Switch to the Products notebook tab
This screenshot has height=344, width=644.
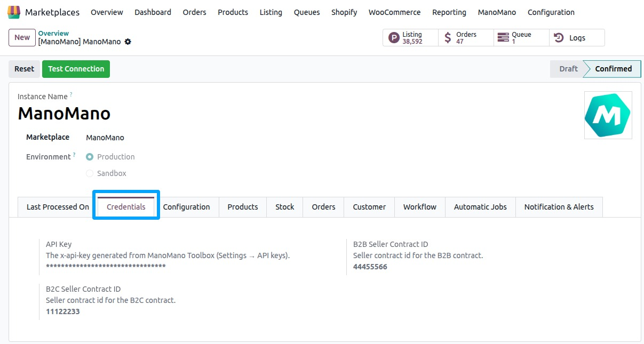[243, 207]
